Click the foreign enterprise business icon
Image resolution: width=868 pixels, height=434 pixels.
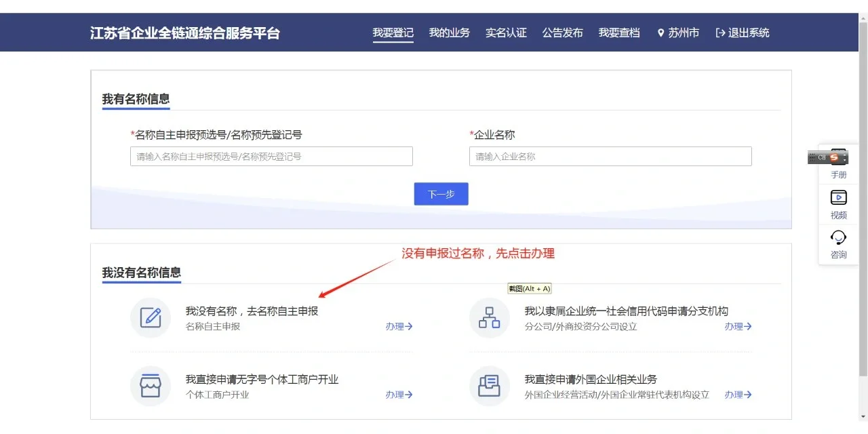[x=489, y=386]
